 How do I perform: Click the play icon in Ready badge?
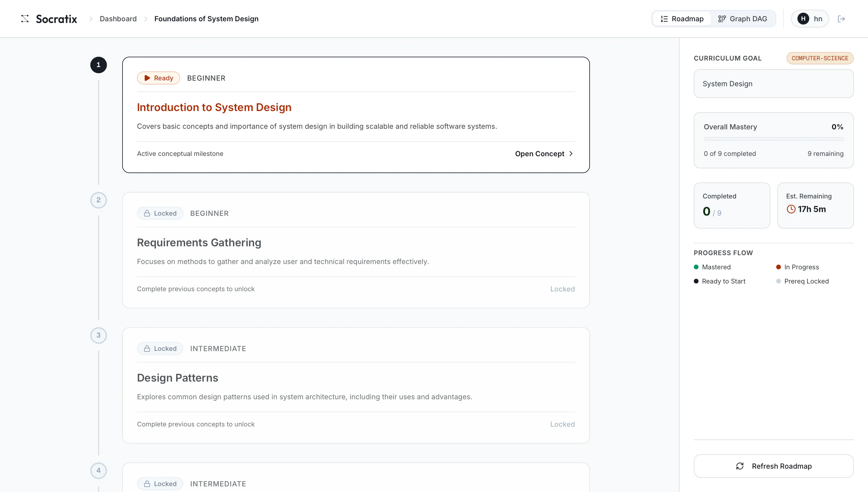click(147, 78)
